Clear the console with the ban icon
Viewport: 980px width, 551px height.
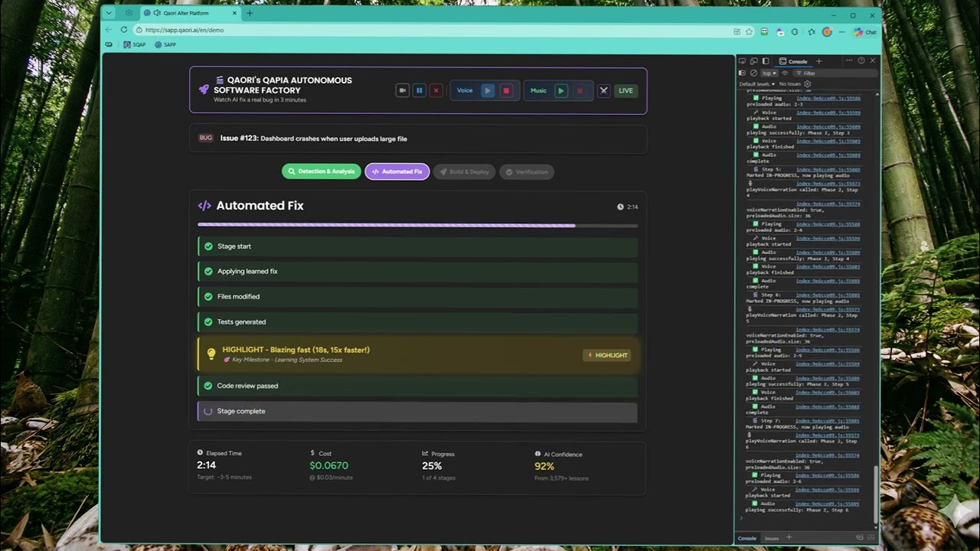click(x=753, y=73)
